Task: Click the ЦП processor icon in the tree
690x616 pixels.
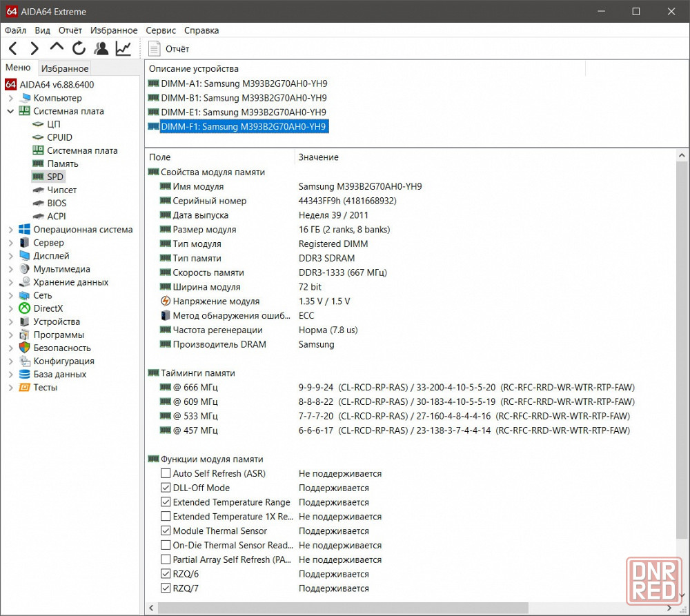Action: tap(38, 124)
